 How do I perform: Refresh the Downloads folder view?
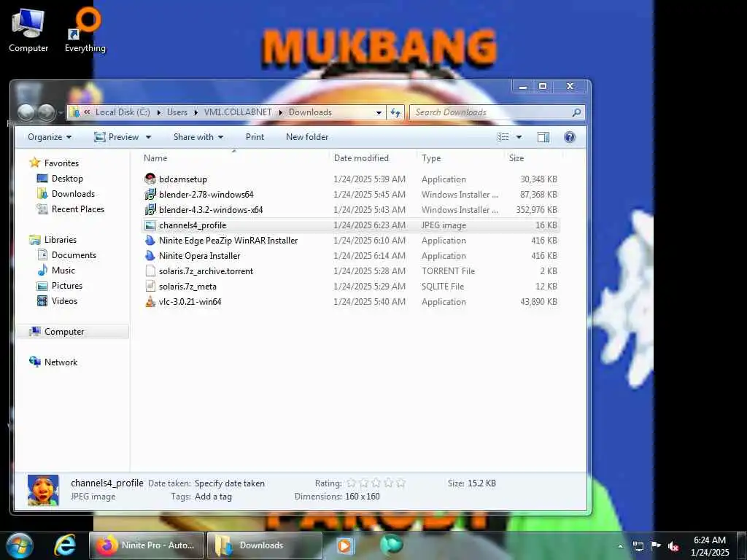point(395,112)
